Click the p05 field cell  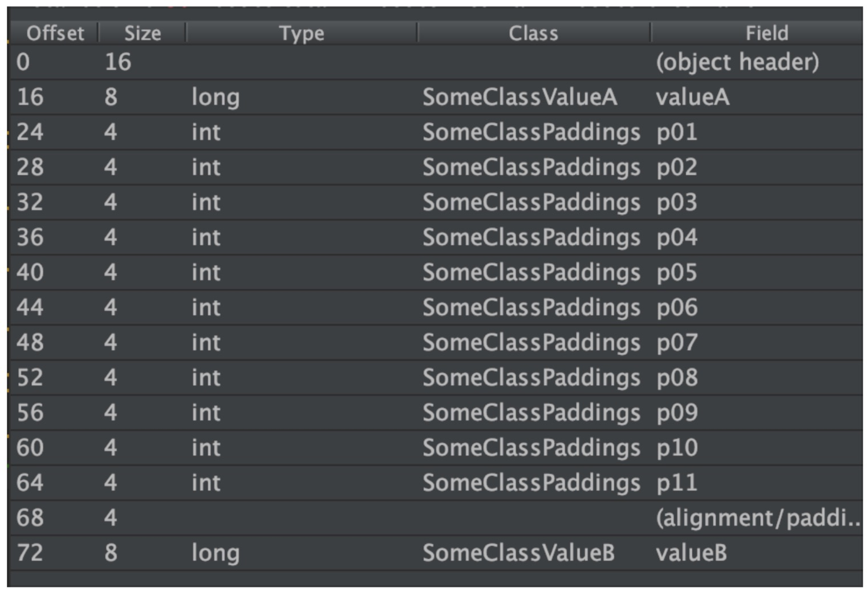[x=677, y=273]
